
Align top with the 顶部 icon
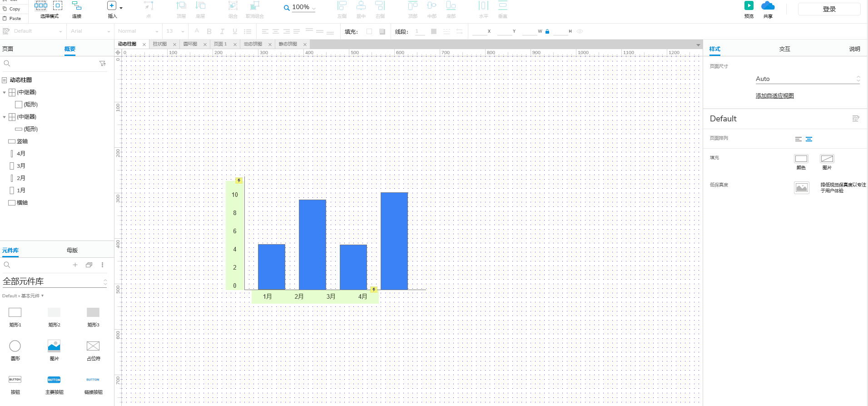pos(413,6)
